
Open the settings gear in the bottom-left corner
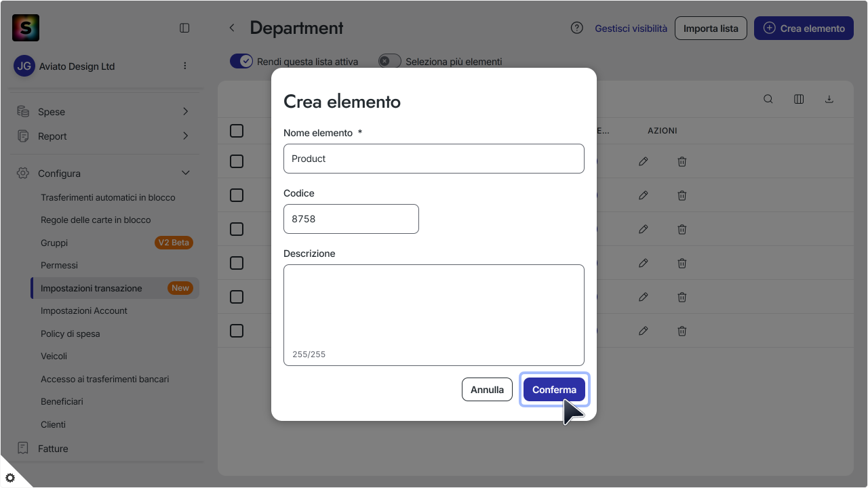[10, 477]
